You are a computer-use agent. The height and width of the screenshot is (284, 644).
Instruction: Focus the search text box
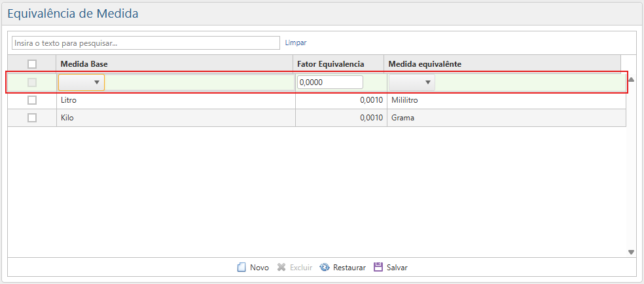click(146, 43)
